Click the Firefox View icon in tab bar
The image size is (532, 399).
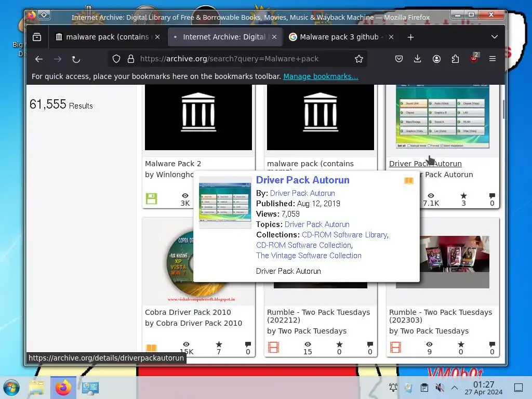[x=37, y=37]
